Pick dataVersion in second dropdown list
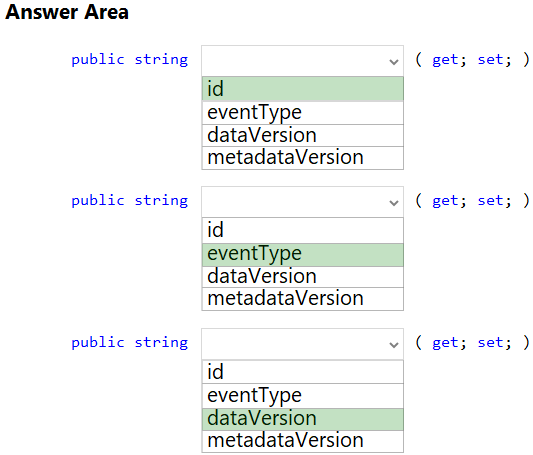The width and height of the screenshot is (533, 455). coord(303,277)
